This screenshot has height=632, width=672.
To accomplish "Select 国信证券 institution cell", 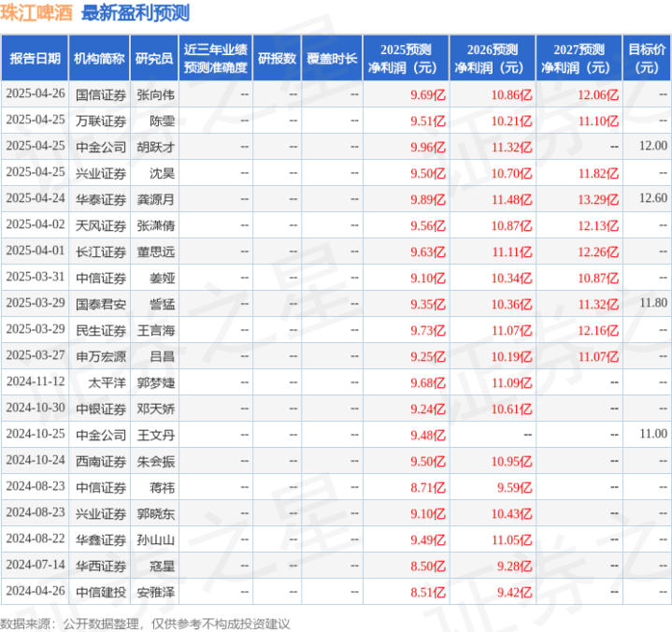I will [101, 94].
